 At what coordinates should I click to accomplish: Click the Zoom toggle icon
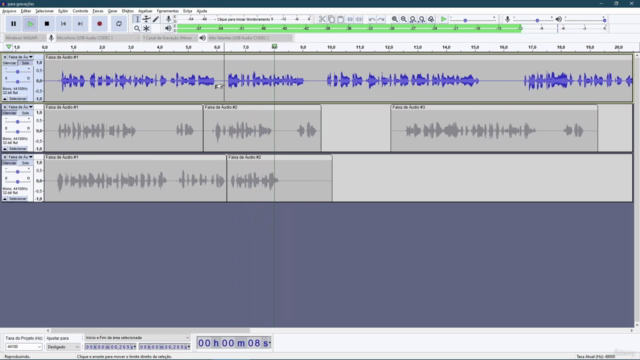pos(431,19)
